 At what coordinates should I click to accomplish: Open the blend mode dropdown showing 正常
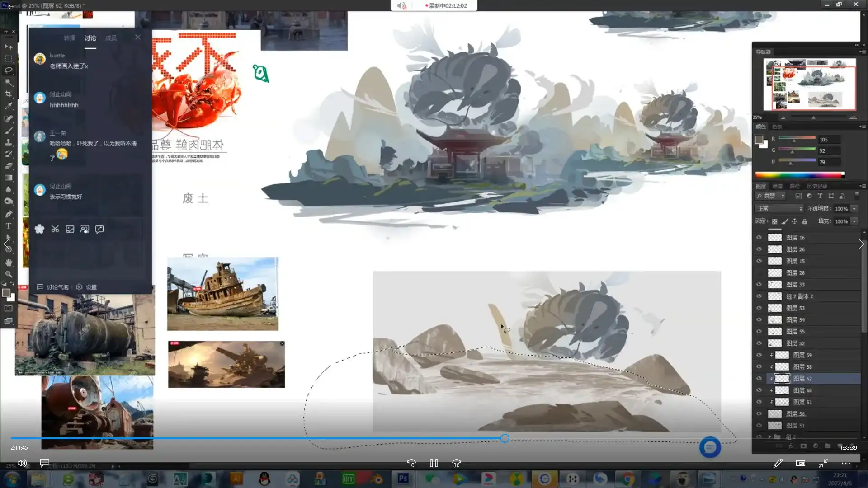point(778,208)
